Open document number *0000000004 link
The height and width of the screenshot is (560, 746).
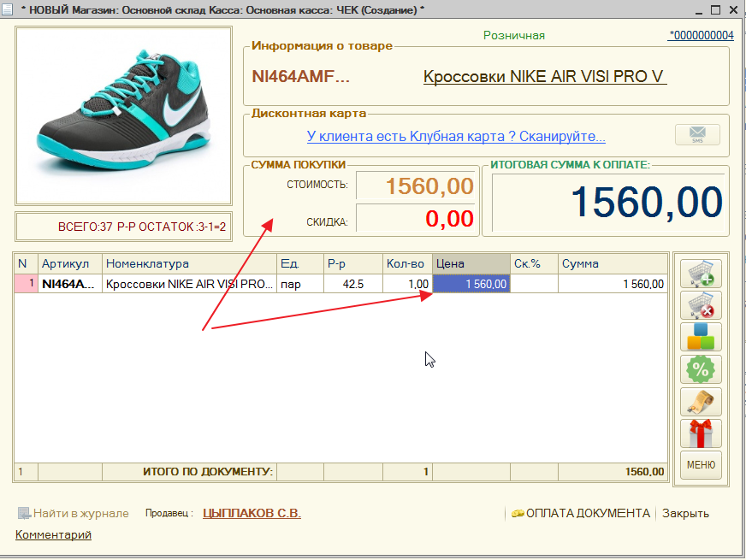coord(701,36)
